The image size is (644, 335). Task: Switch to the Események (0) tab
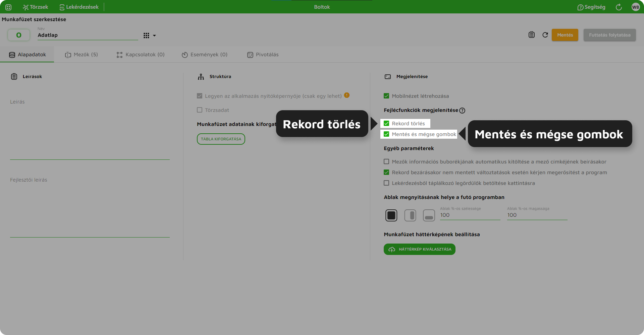tap(205, 55)
